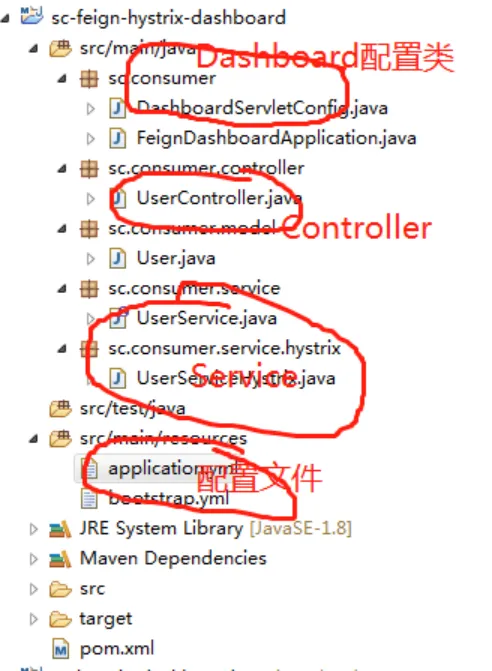Select the target folder label

click(106, 619)
